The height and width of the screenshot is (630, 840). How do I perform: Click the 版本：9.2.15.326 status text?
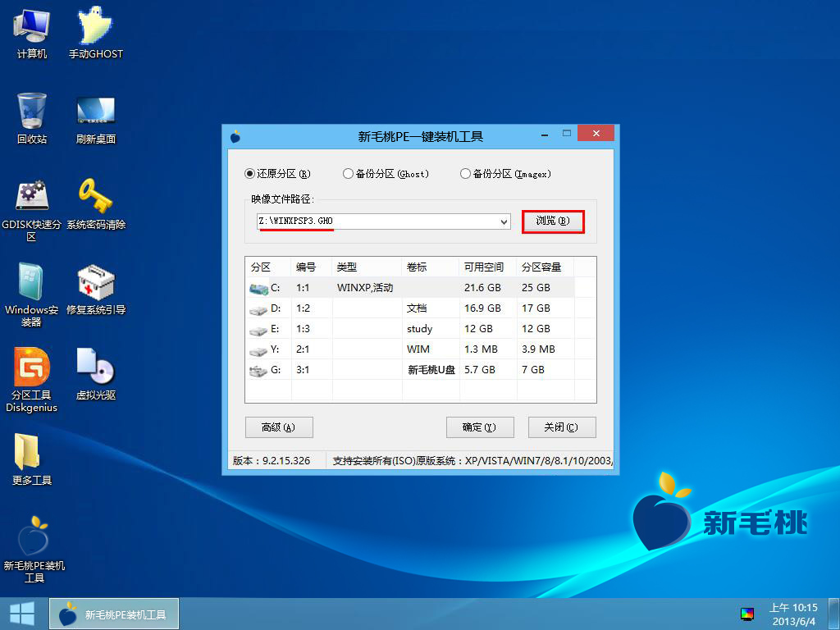click(x=272, y=461)
